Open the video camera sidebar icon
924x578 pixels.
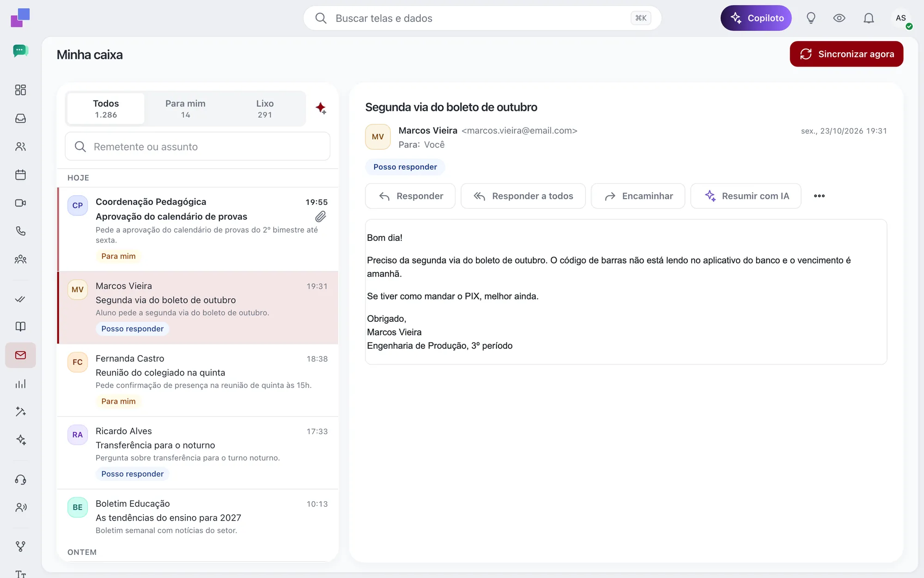tap(20, 203)
